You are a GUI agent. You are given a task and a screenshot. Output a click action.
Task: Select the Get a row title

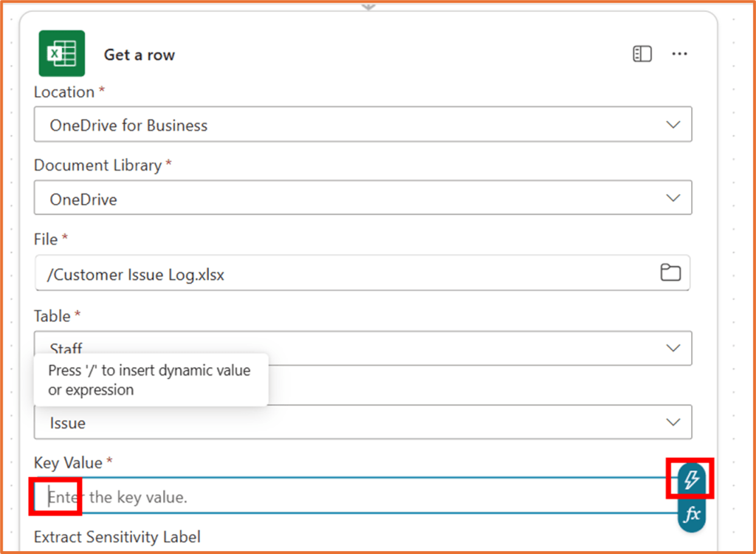[x=139, y=54]
